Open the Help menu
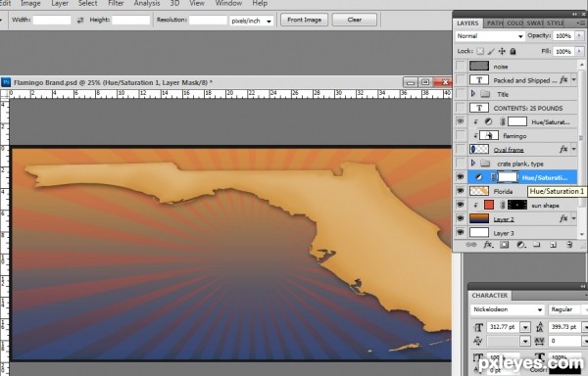Screen dimensions: 588x376 pyautogui.click(x=260, y=3)
